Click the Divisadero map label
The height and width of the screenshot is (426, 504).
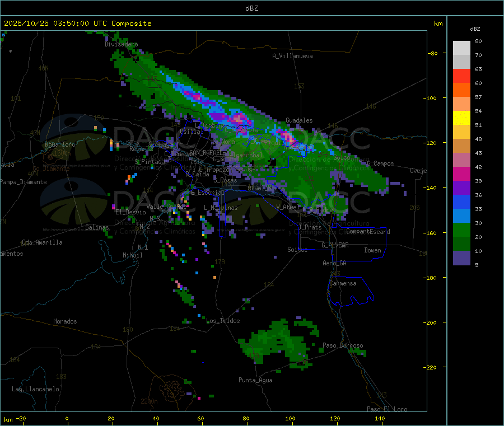click(121, 44)
